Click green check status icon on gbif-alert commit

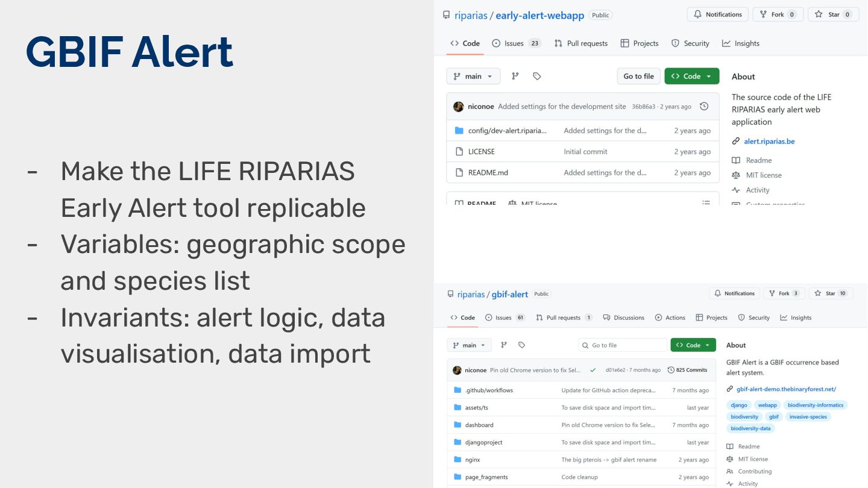(593, 370)
